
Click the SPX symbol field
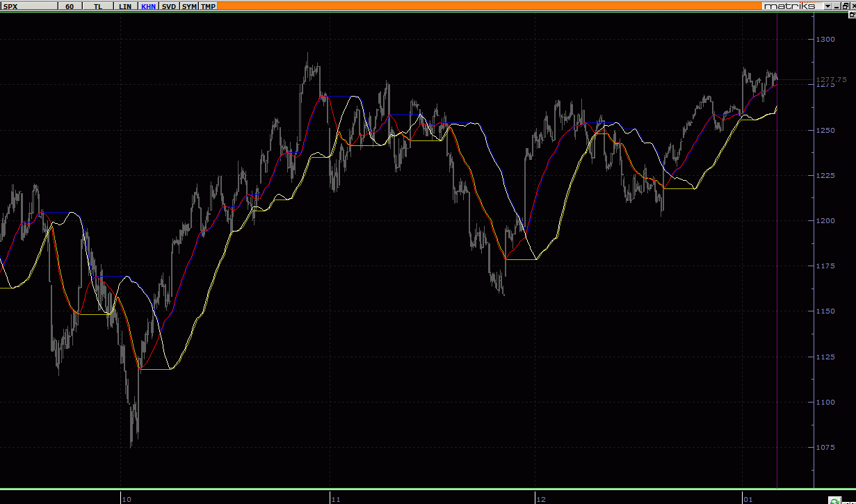tap(29, 6)
